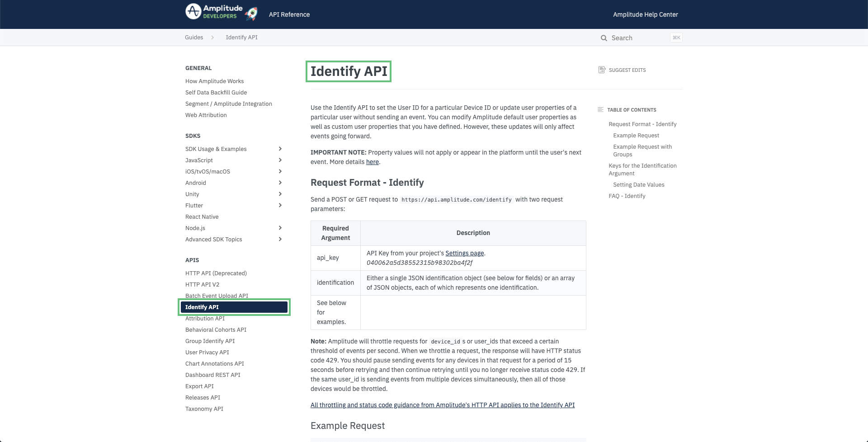Click the Required Argument column header
The width and height of the screenshot is (868, 442).
click(x=335, y=233)
